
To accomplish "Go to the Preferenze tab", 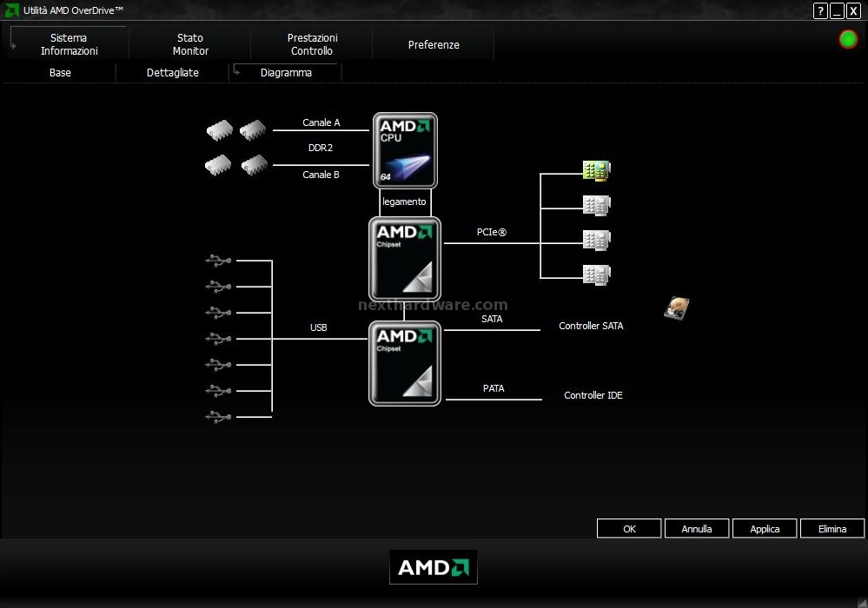I will [434, 45].
